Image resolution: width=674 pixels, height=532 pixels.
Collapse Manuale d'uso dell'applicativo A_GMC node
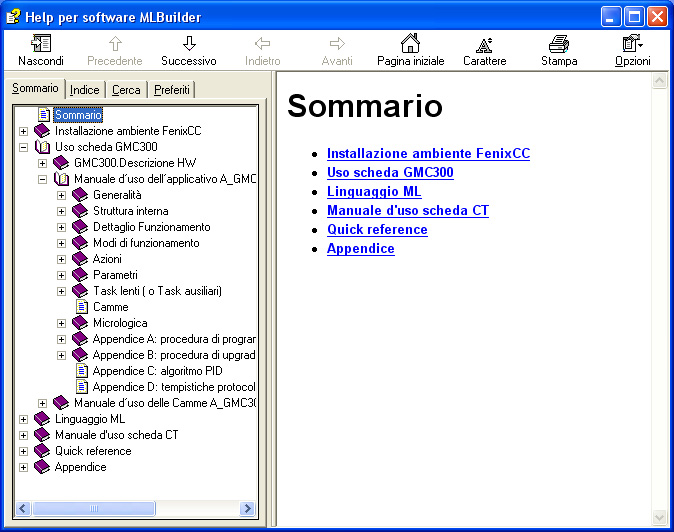point(43,179)
